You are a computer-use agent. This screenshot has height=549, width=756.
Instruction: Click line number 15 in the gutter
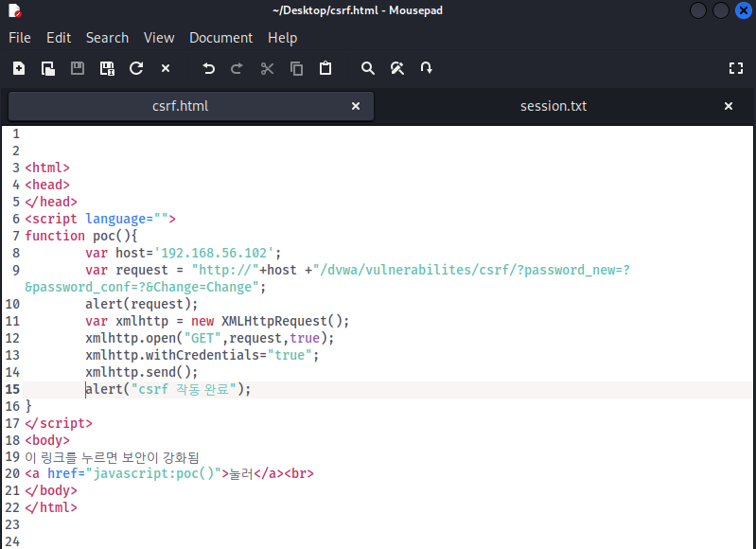point(12,389)
